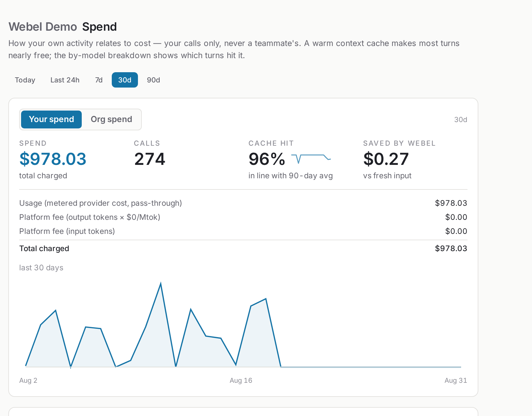The image size is (532, 416).
Task: Click Platform fee (input tokens) row label
Action: 67,231
